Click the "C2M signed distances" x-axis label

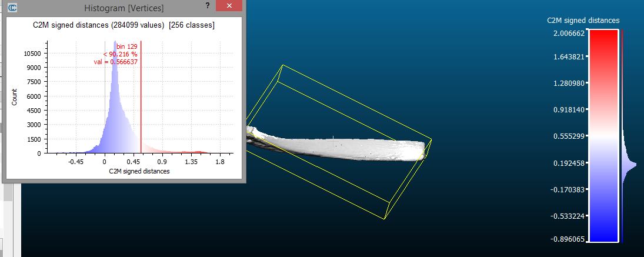click(139, 171)
